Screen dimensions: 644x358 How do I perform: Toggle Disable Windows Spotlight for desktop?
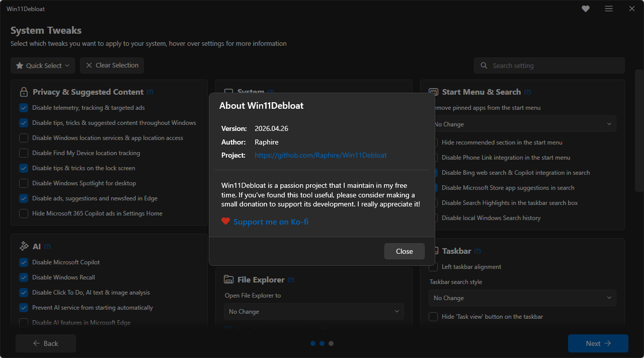coord(24,183)
